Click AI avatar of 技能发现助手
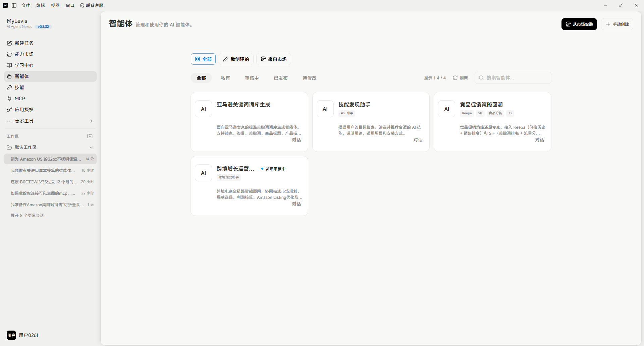644x346 pixels. pyautogui.click(x=325, y=109)
